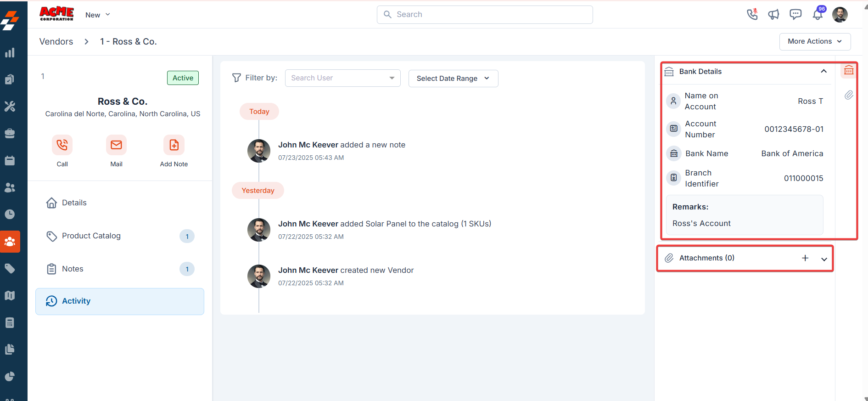The image size is (868, 401).
Task: Open the users group sidebar icon
Action: click(x=10, y=187)
